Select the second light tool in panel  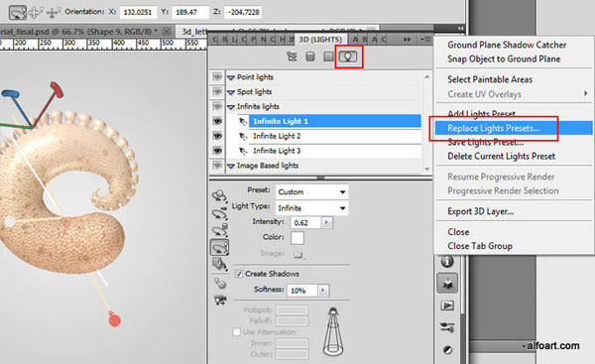pos(219,213)
